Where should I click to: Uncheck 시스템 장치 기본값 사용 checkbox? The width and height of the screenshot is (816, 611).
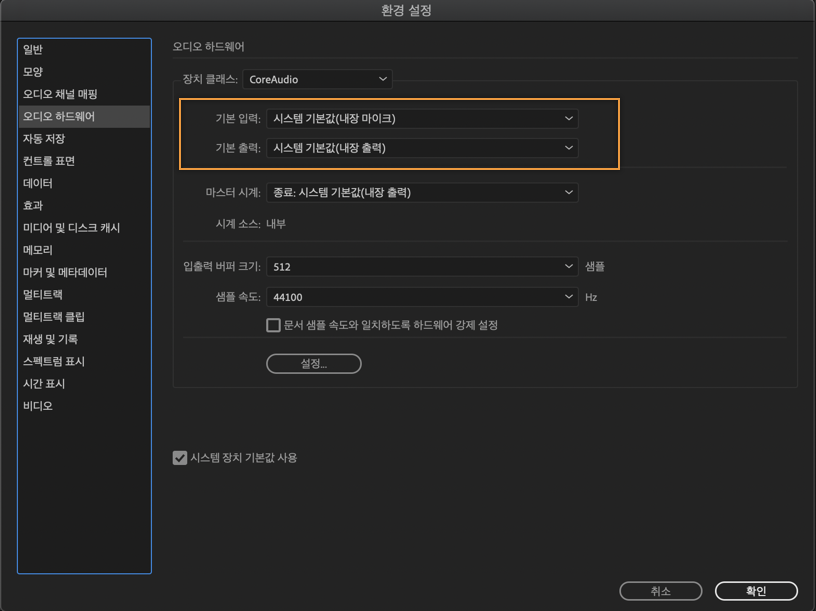(180, 458)
